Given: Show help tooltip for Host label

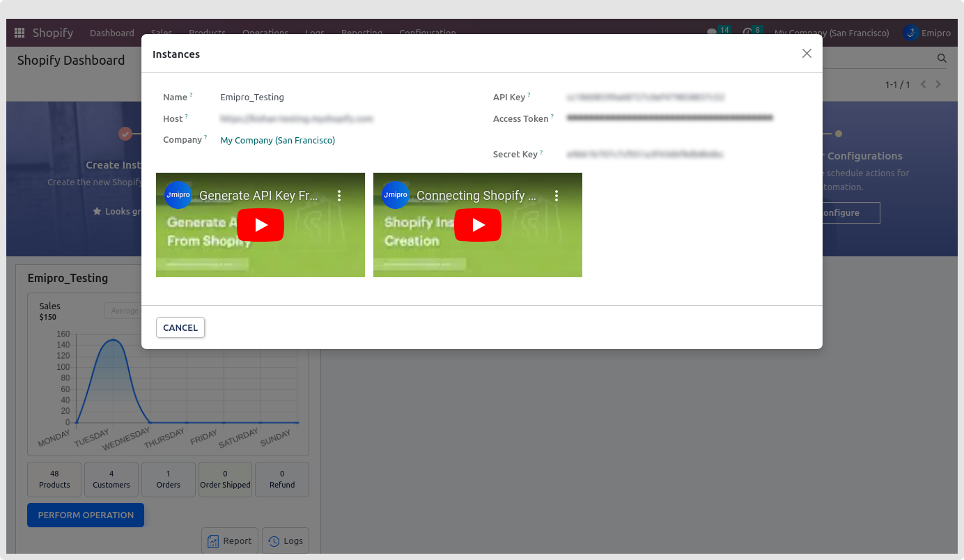Looking at the screenshot, I should click(186, 116).
